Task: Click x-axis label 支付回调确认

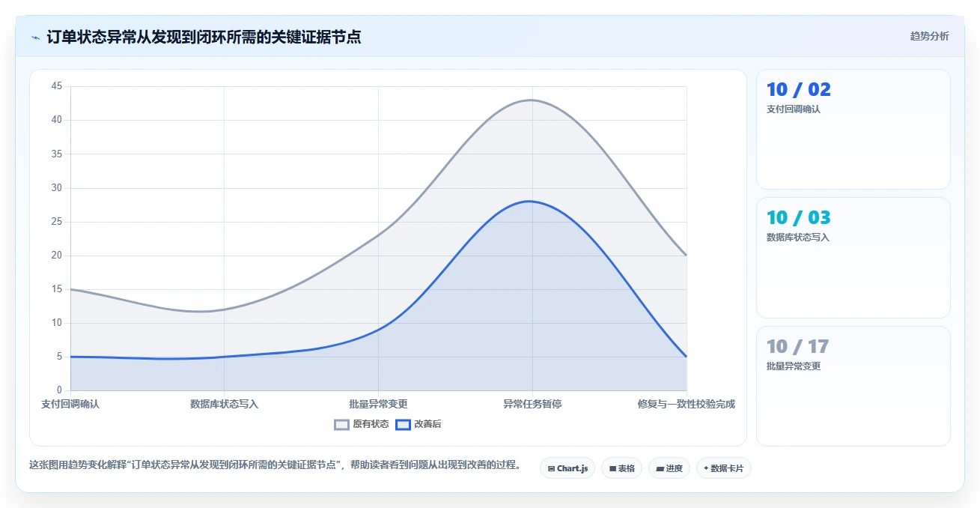Action: click(x=70, y=404)
